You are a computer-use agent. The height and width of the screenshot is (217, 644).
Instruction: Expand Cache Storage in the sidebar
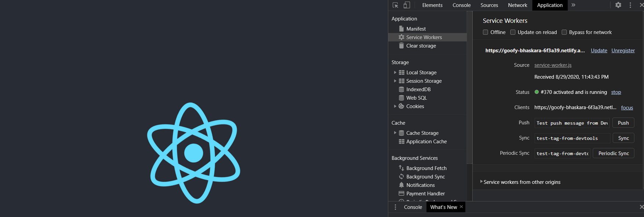coord(395,133)
